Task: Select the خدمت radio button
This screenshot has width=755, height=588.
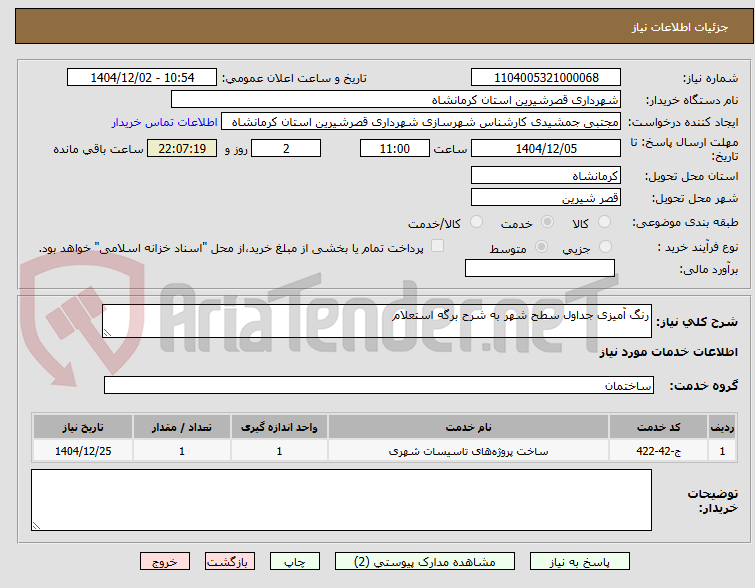Action: click(x=547, y=222)
